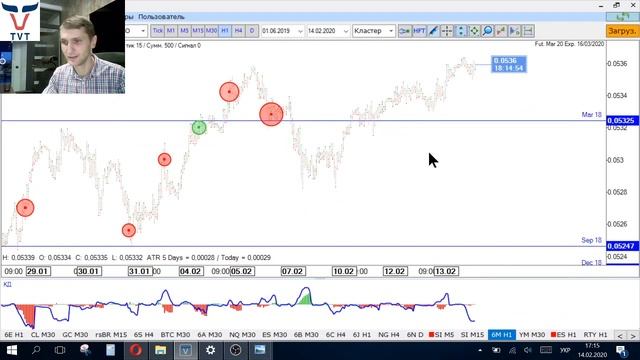Viewport: 640px width, 360px height.
Task: Open the notification center icon
Action: (x=622, y=351)
